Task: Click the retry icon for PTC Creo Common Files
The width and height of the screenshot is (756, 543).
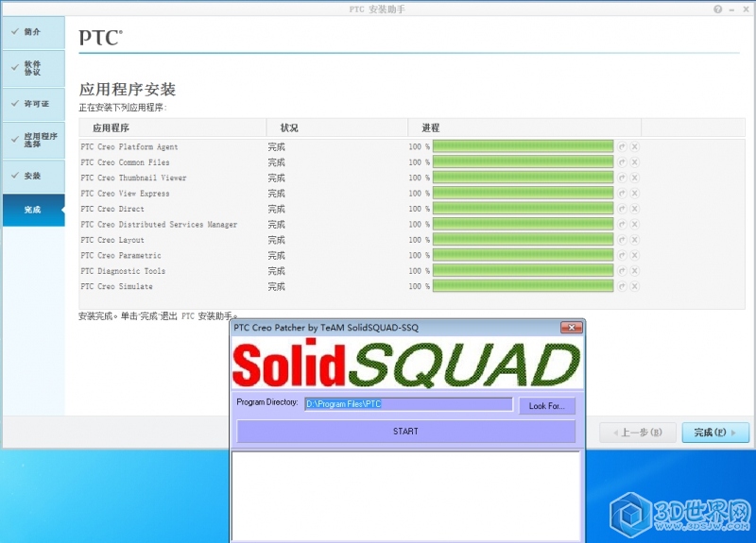Action: pos(622,161)
